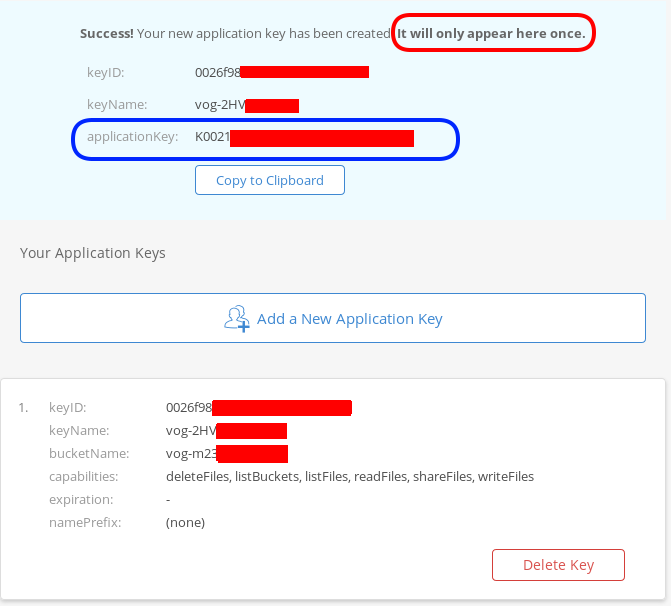This screenshot has width=671, height=606.
Task: Select the 'Your Application Keys' heading
Action: 92,253
